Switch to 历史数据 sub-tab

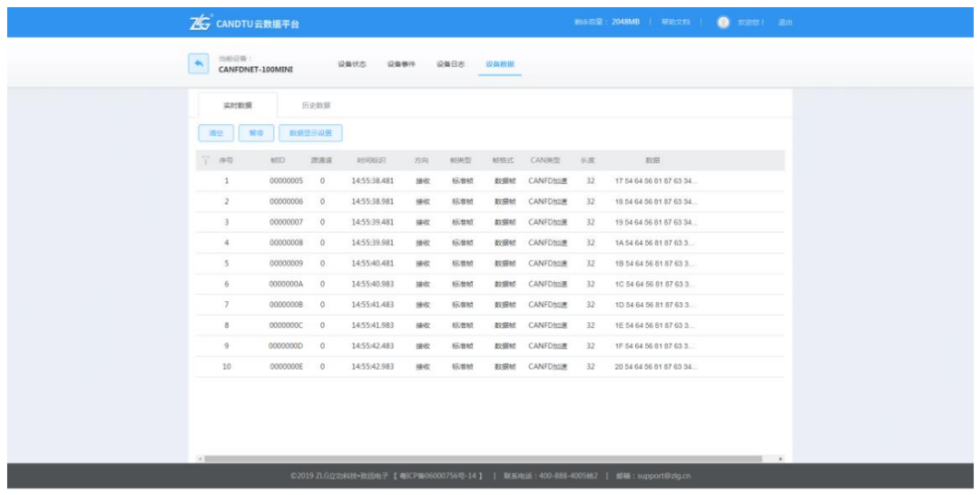point(316,105)
